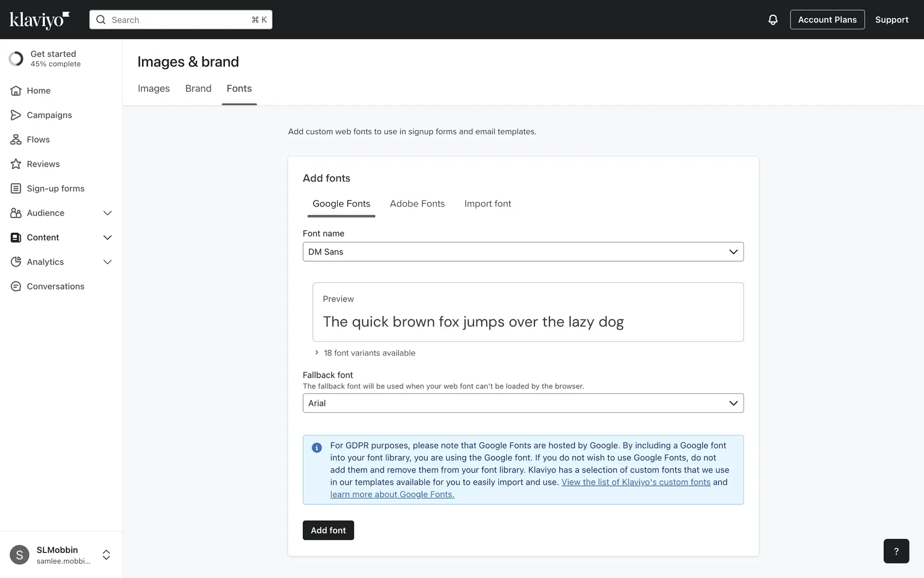
Task: Click the notification bell icon
Action: click(772, 20)
